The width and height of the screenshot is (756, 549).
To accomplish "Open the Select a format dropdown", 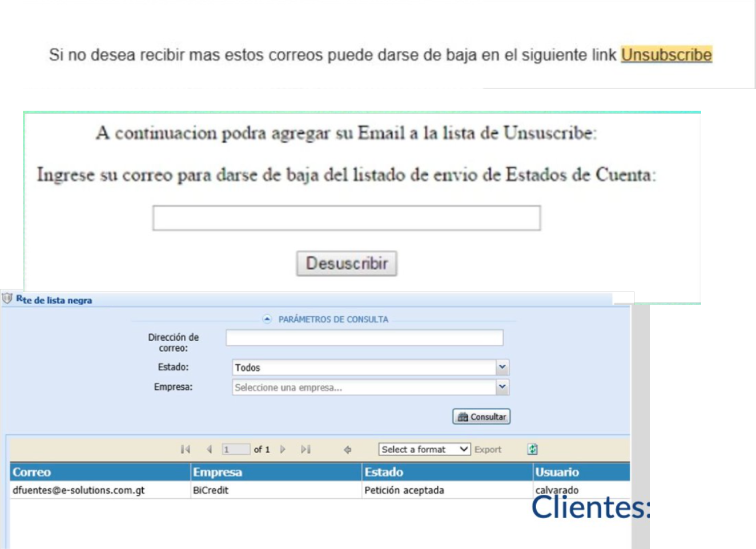I will (424, 450).
